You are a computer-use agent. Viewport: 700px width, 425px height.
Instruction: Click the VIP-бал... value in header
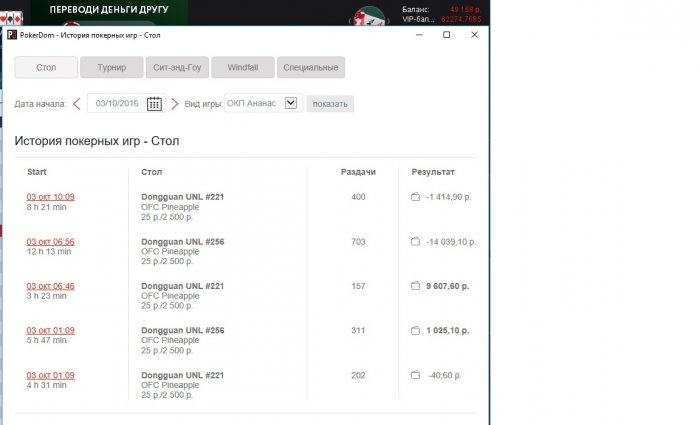coord(461,19)
